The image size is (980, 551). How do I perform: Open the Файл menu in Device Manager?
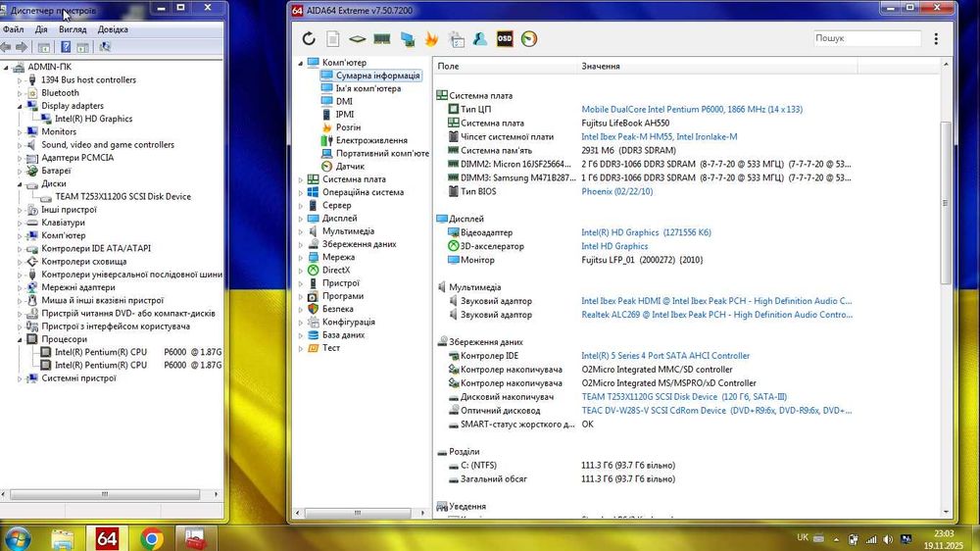tap(13, 29)
